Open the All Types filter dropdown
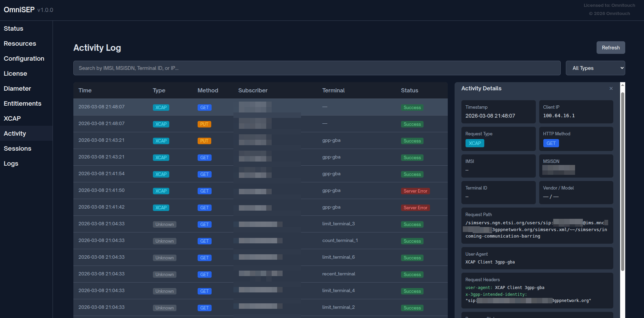Screen dimensions: 644x318 (x=595, y=68)
